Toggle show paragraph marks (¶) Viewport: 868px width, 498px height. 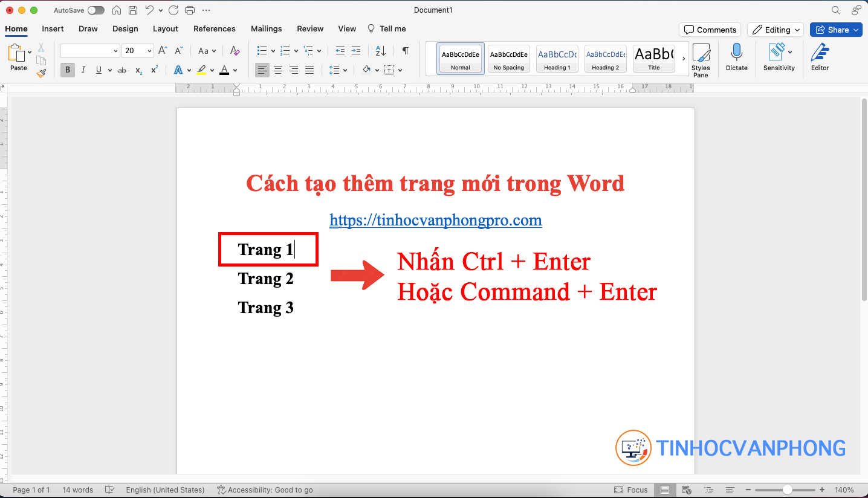click(406, 51)
